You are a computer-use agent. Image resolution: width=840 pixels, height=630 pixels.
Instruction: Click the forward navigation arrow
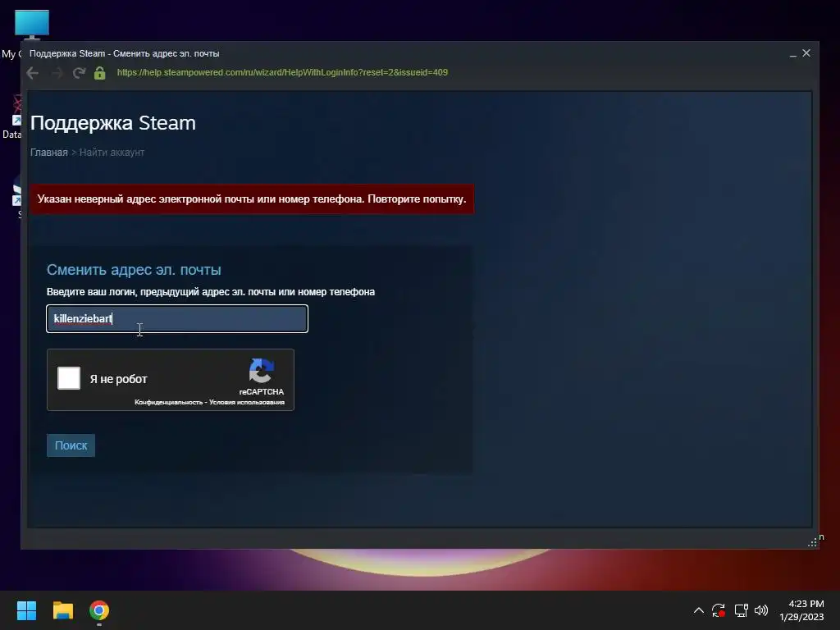(x=57, y=73)
